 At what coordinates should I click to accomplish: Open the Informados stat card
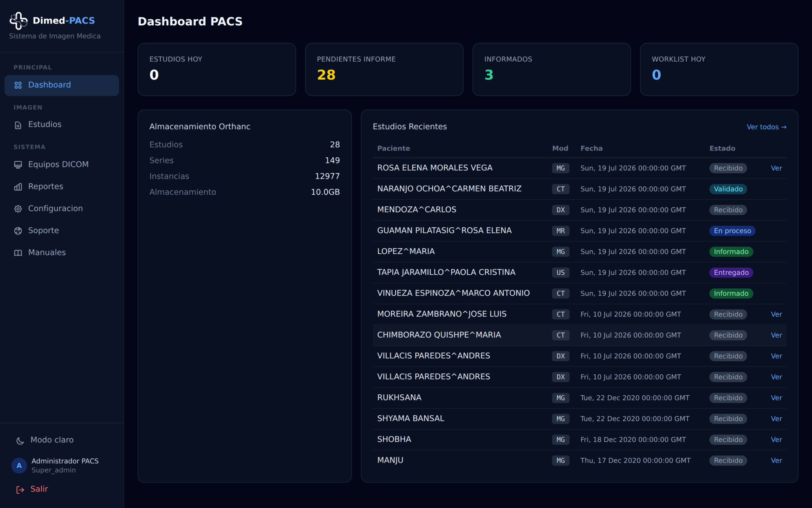tap(552, 69)
